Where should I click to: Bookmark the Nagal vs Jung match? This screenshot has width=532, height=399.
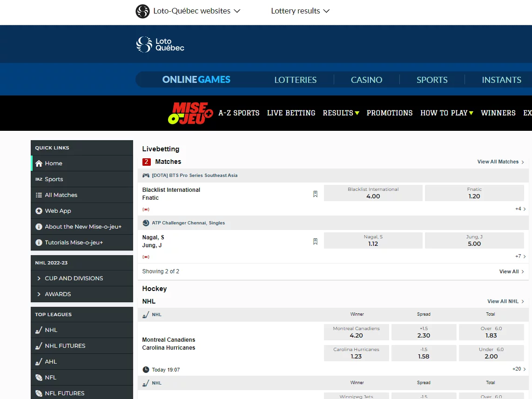click(315, 241)
